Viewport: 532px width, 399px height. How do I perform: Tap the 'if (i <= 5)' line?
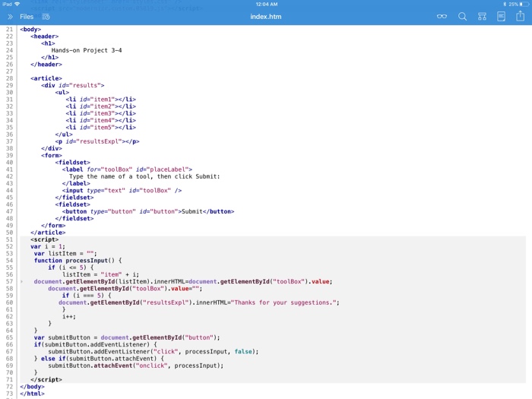pyautogui.click(x=71, y=268)
